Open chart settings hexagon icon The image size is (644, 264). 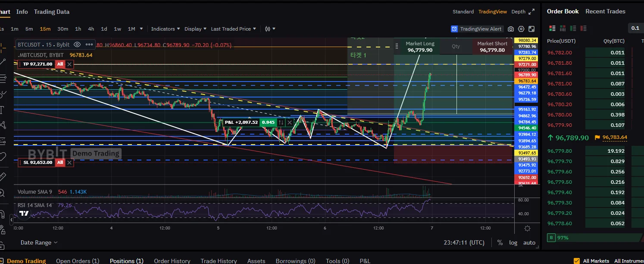coord(521,29)
